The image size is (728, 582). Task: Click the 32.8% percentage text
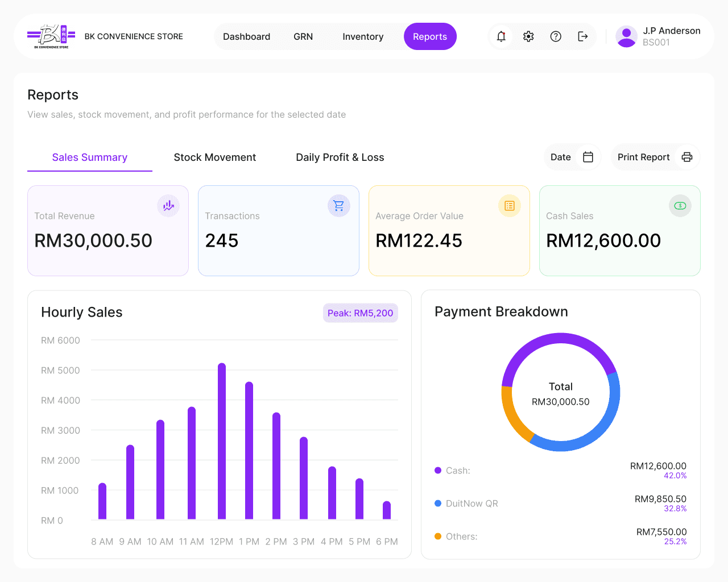click(x=675, y=509)
